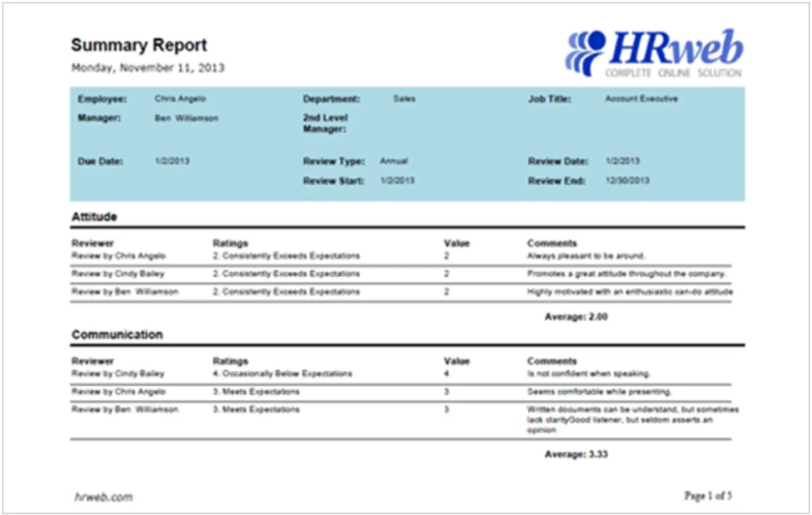Click the Communication 'Average: 3.33' value
Image resolution: width=812 pixels, height=515 pixels.
click(575, 454)
